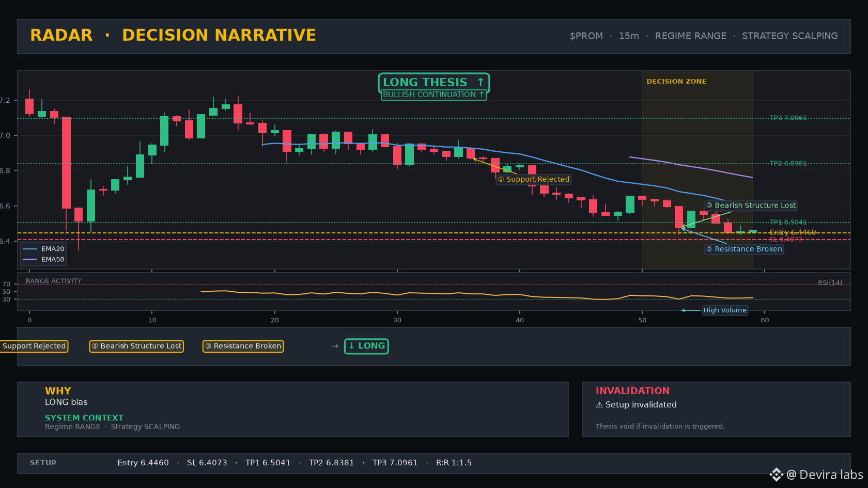Click the Resistance Broken annotation on the chart
868x488 pixels.
[x=744, y=249]
